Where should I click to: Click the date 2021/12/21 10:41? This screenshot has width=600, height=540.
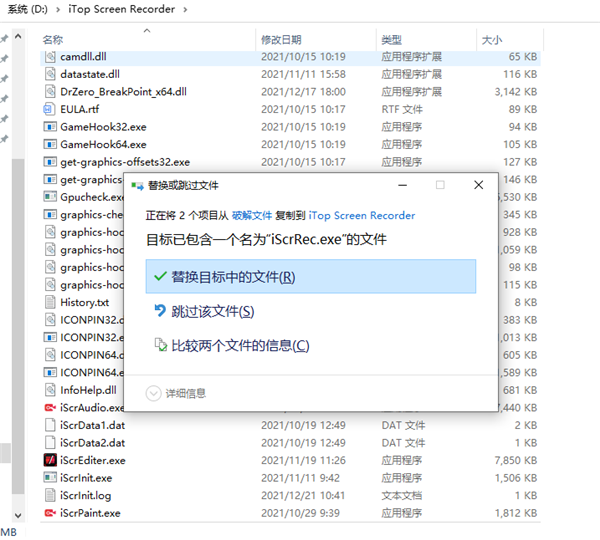303,495
